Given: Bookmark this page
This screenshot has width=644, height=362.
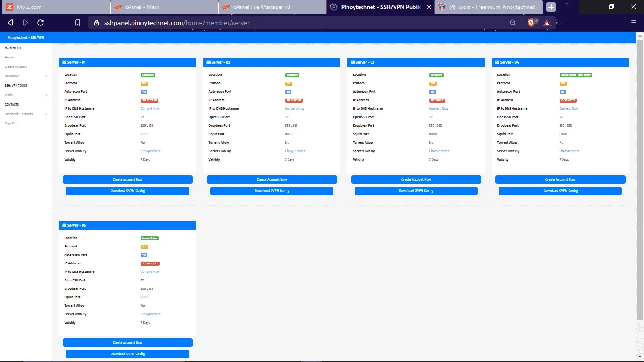Looking at the screenshot, I should click(x=78, y=23).
